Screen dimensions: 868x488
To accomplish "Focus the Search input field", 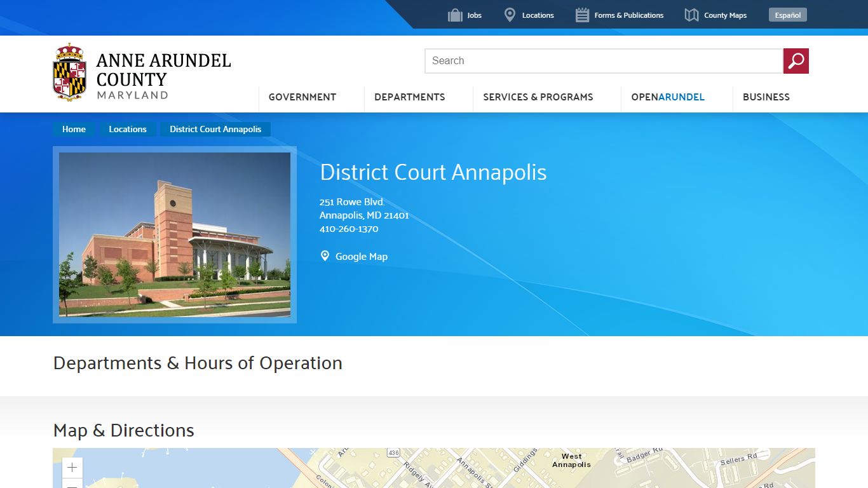I will (604, 61).
